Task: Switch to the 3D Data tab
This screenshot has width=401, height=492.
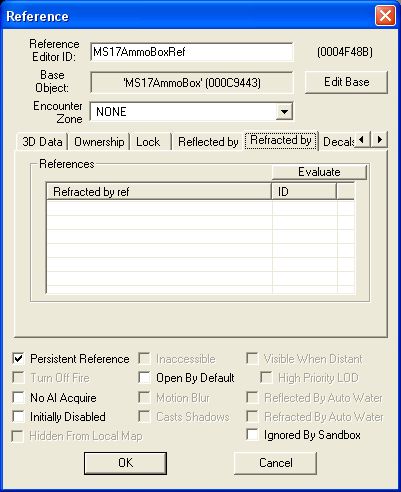Action: [x=42, y=142]
